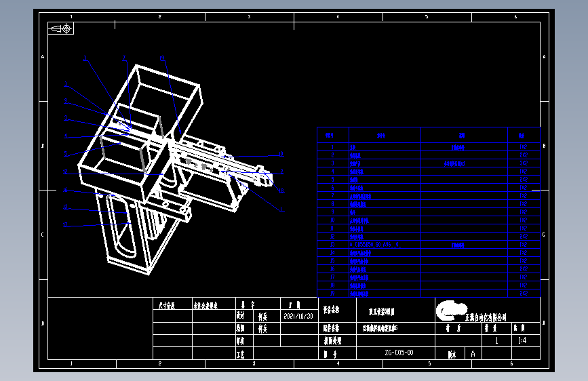Select item number 19 in the parts list table
Image resolution: width=588 pixels, height=381 pixels.
coord(332,294)
